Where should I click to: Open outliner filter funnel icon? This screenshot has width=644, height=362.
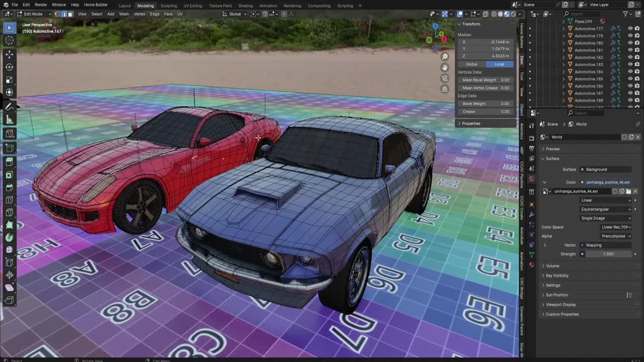pos(625,14)
